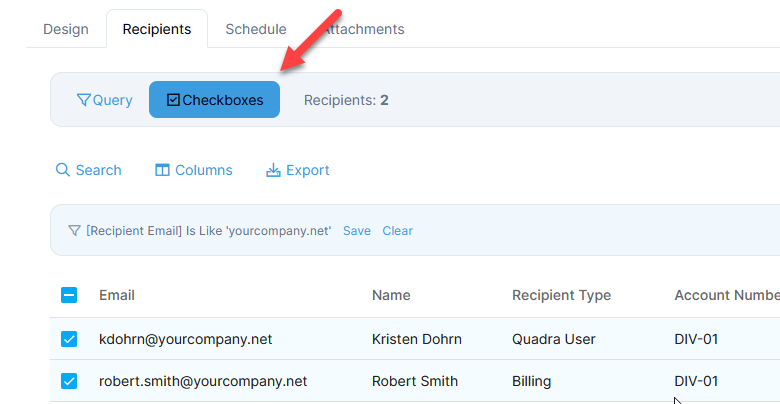This screenshot has width=780, height=404.
Task: Sort by the Name column header
Action: tap(391, 295)
